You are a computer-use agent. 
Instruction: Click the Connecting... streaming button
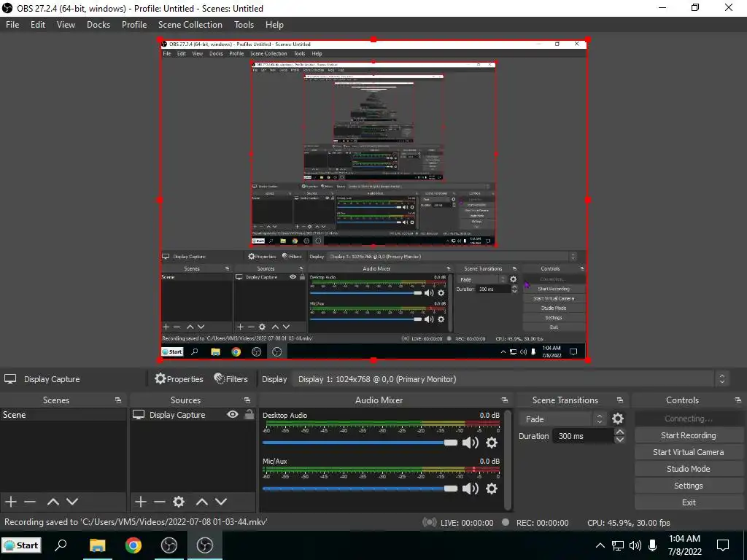tap(689, 419)
